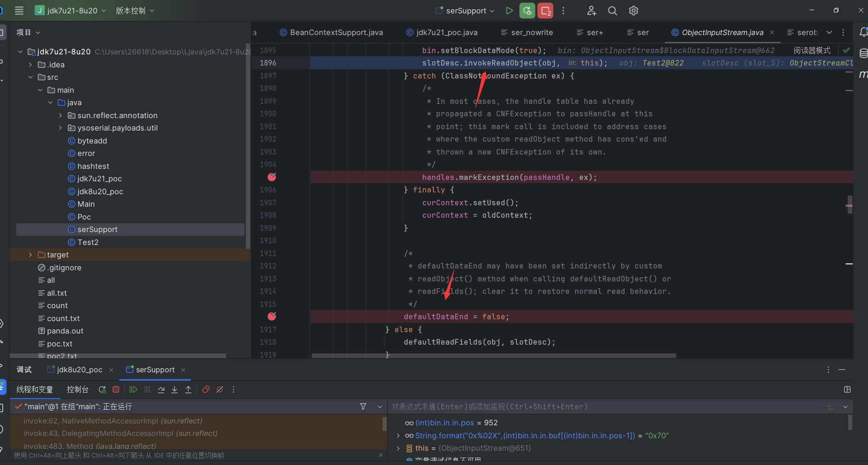868x465 pixels.
Task: Expand String.format watch entry
Action: pyautogui.click(x=398, y=435)
